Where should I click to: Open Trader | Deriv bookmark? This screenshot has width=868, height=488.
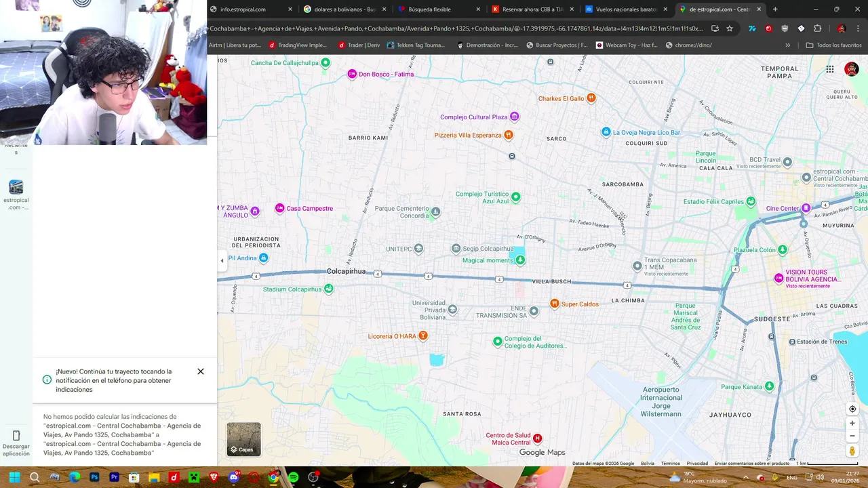tap(359, 45)
